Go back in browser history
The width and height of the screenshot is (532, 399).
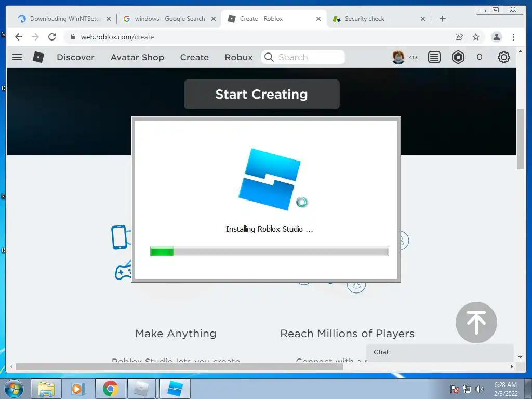pos(19,37)
